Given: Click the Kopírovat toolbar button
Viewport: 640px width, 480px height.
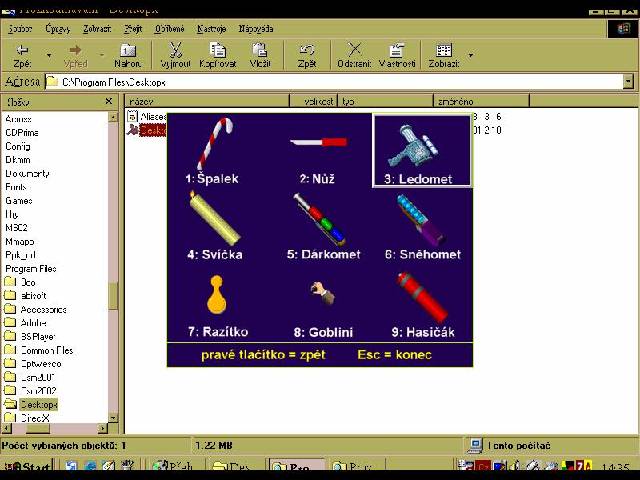Looking at the screenshot, I should [218, 54].
